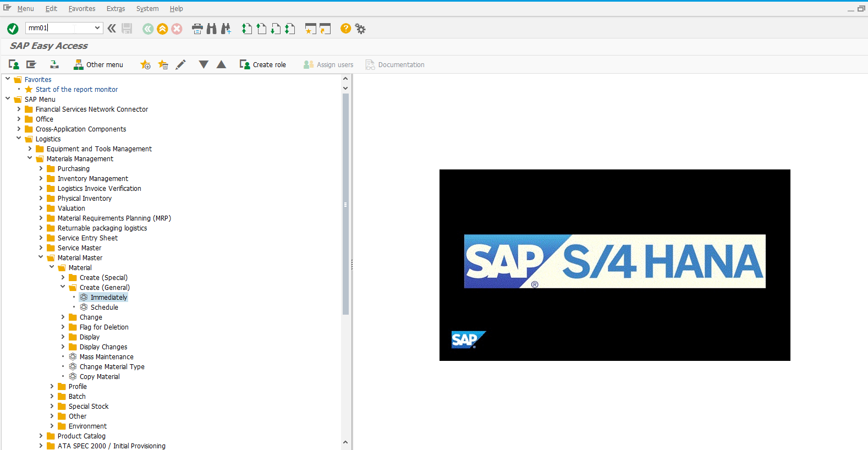Expand the Inventory Management folder

[41, 178]
